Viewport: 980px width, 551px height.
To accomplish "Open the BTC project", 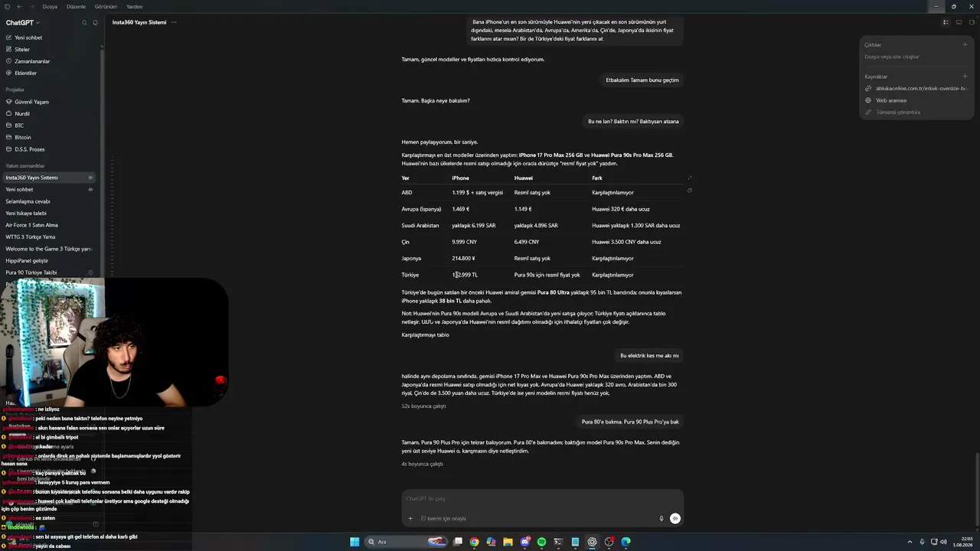I will coord(50,126).
